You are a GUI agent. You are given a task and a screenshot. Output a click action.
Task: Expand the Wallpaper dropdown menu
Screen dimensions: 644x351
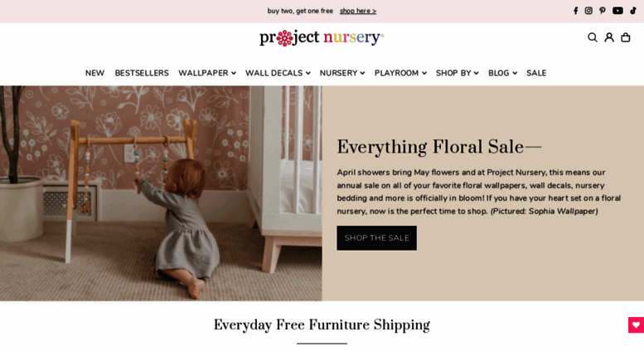207,73
